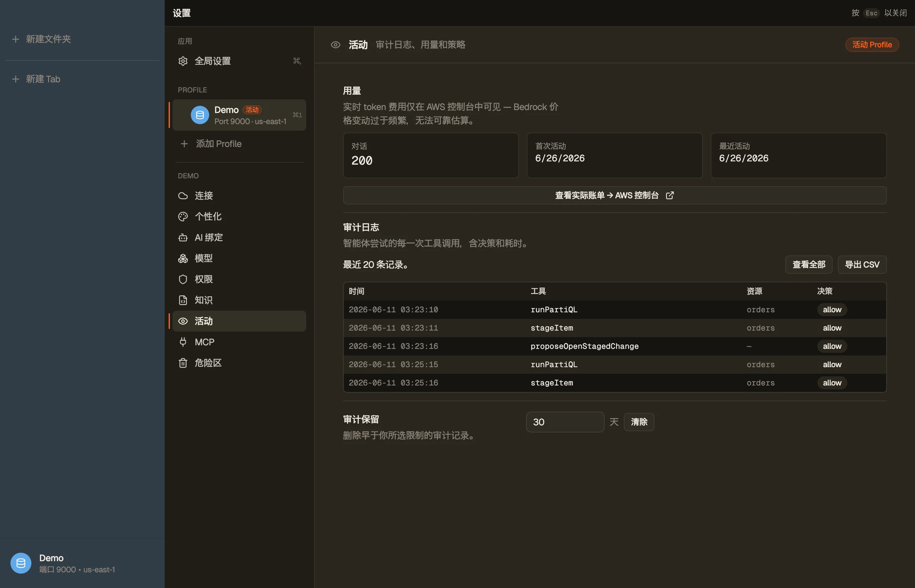Viewport: 915px width, 588px height.
Task: Click the palette icon beside 个性化
Action: (183, 217)
